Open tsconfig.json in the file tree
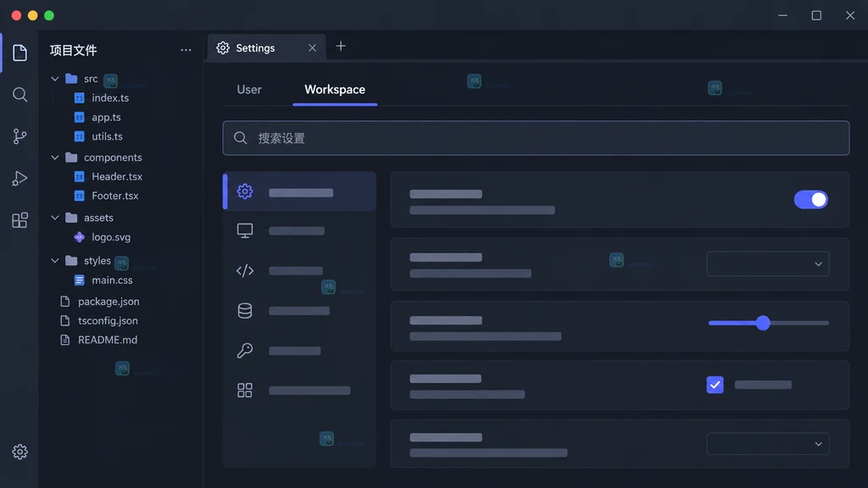 (108, 320)
